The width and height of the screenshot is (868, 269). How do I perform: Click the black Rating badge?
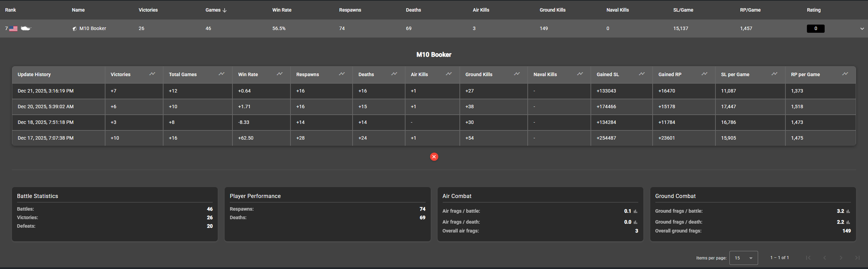pyautogui.click(x=815, y=29)
